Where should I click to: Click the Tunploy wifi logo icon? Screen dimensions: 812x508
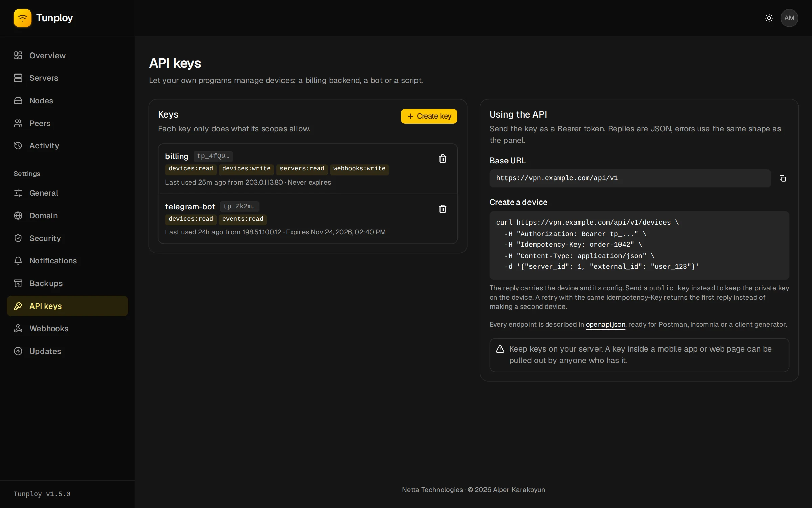(x=22, y=18)
